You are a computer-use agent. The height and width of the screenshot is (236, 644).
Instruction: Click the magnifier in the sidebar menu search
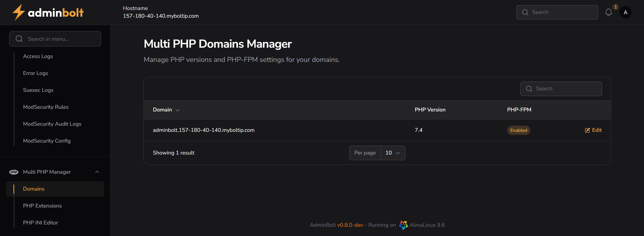[x=19, y=39]
